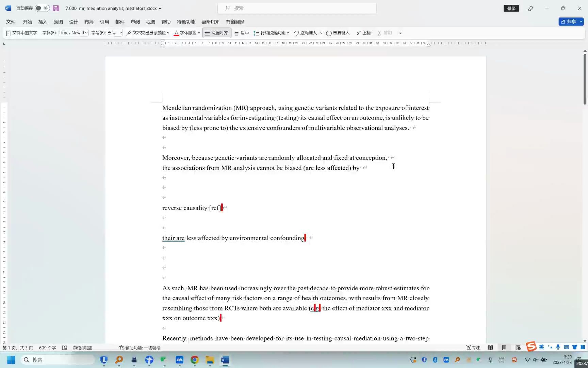Viewport: 588px width, 368px height.
Task: Open the 有道翻译 ribbon tab
Action: tap(235, 22)
